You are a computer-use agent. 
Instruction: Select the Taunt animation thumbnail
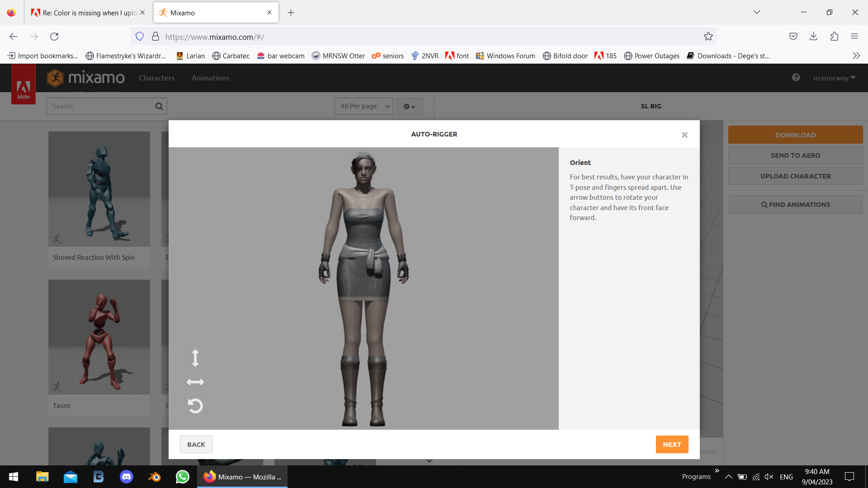point(99,337)
